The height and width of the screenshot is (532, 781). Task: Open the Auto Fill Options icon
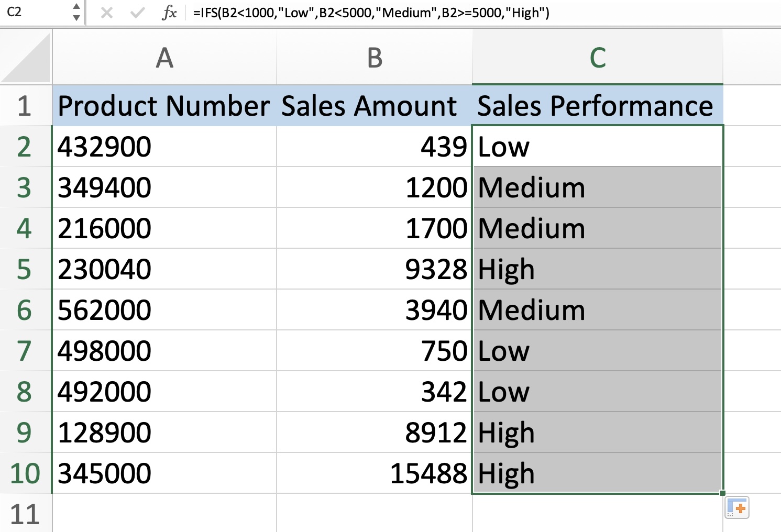pos(737,507)
